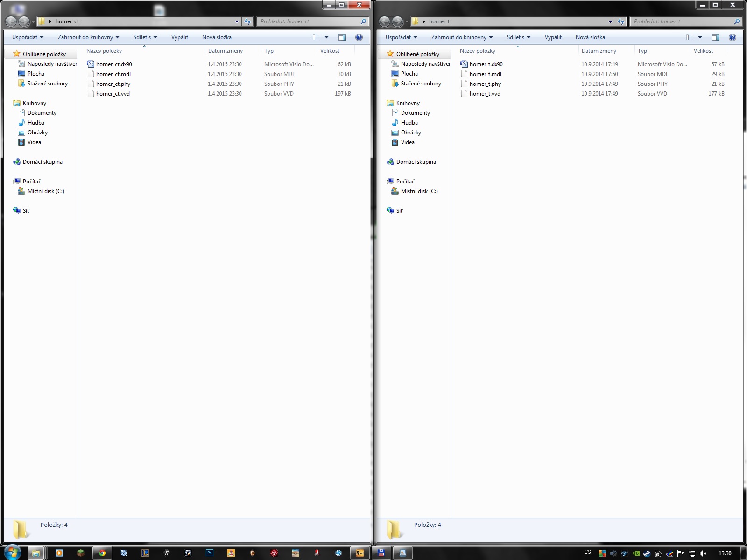747x560 pixels.
Task: Launch League of Legends from taskbar
Action: (x=145, y=553)
